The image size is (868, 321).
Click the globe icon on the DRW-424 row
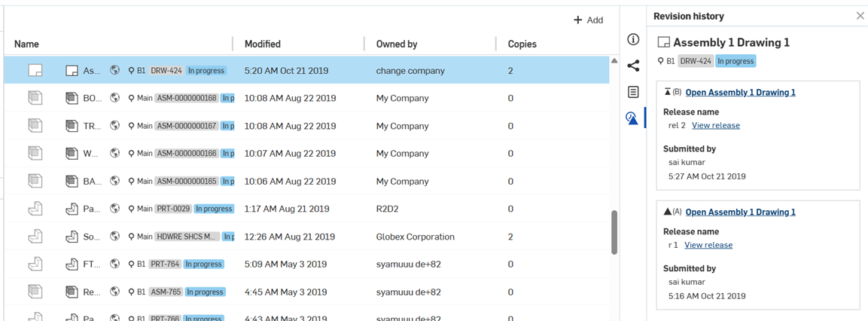pos(115,70)
